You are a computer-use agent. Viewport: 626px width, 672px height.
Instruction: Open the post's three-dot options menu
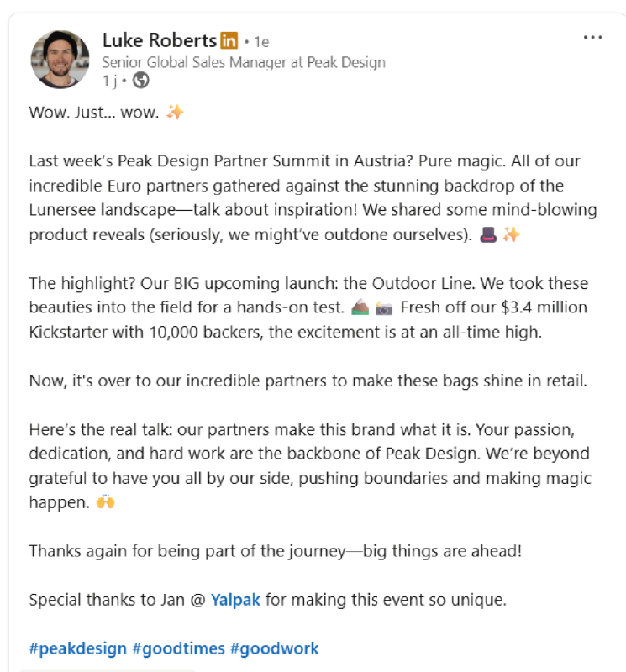click(x=592, y=38)
